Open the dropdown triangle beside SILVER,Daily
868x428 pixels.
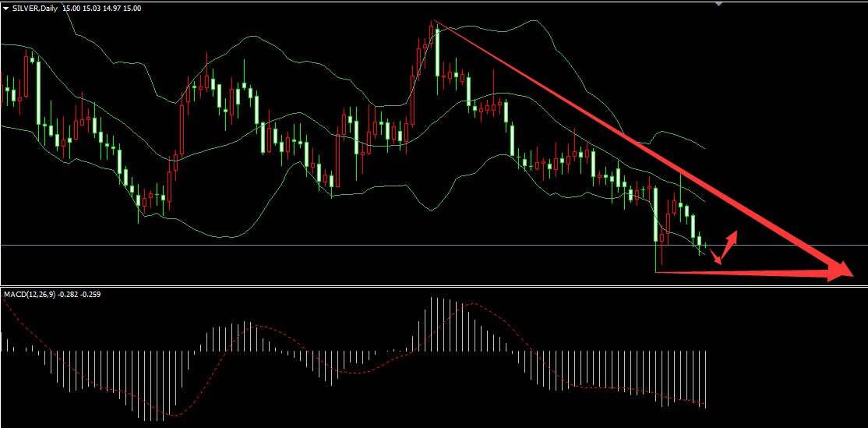(x=5, y=7)
